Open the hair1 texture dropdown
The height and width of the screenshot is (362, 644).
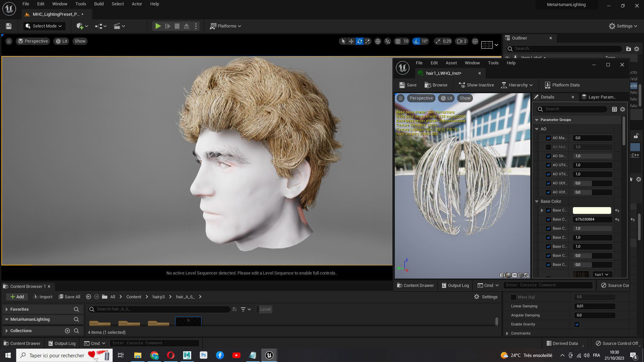(x=601, y=275)
